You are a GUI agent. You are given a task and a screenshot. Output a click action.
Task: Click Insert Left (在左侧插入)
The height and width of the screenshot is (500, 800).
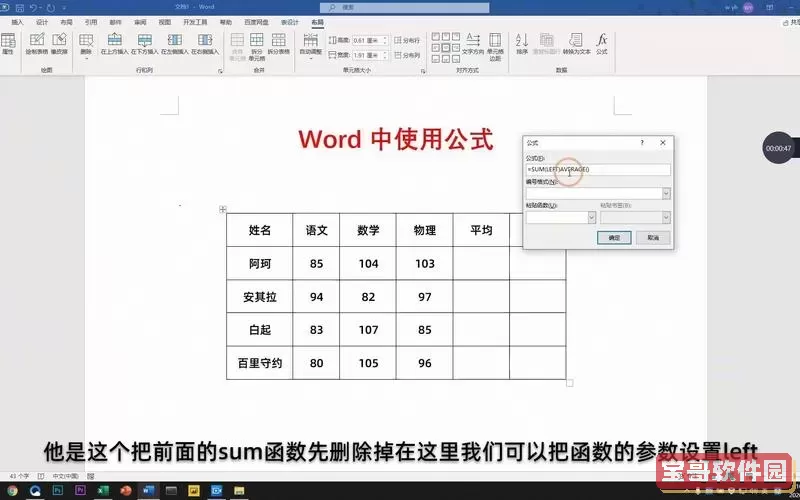point(174,44)
